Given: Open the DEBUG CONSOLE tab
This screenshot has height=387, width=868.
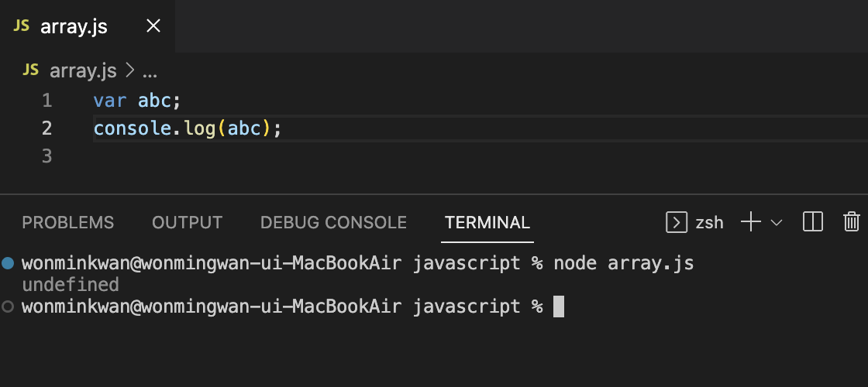Looking at the screenshot, I should click(x=333, y=223).
